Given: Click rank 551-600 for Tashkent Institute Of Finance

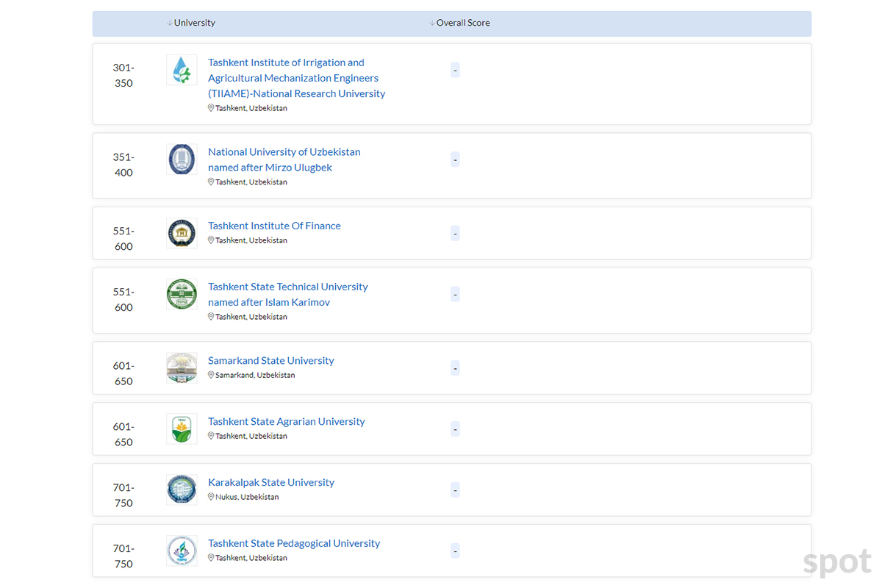Looking at the screenshot, I should point(123,238).
